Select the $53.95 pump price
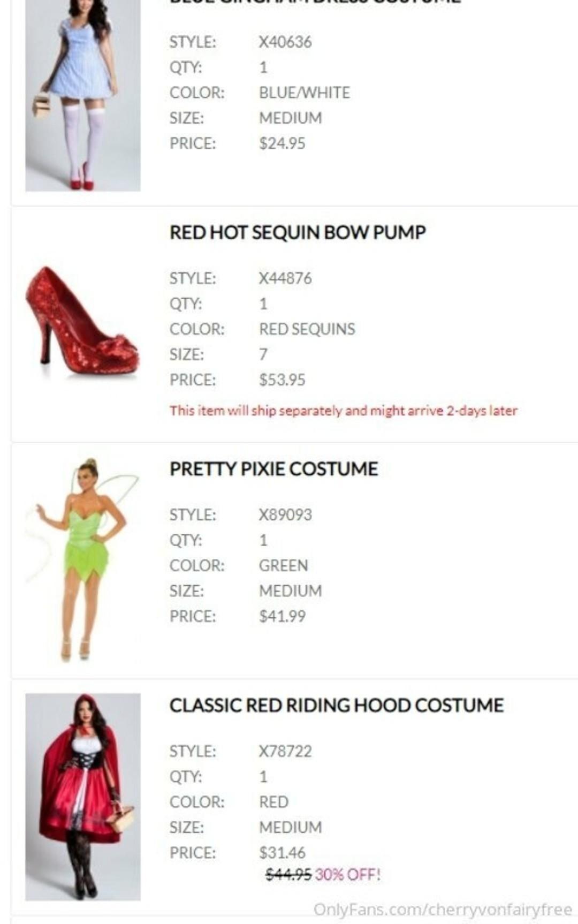The height and width of the screenshot is (924, 578). (x=282, y=380)
